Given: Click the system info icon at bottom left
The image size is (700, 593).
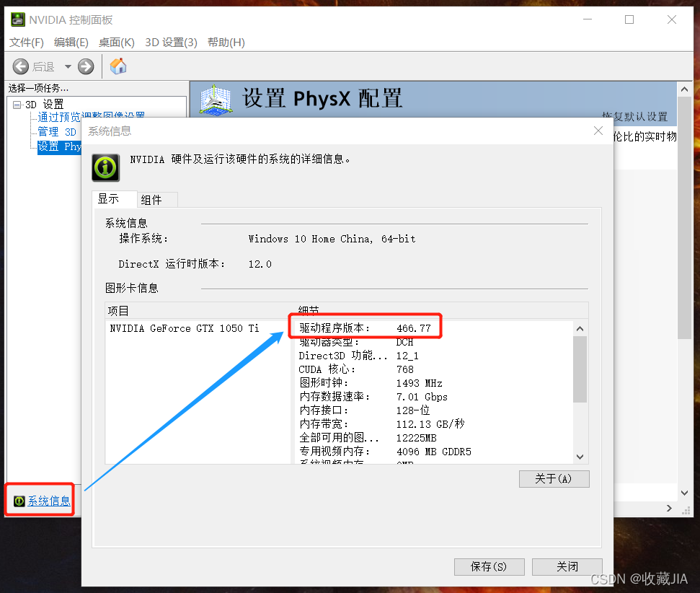Looking at the screenshot, I should tap(19, 501).
